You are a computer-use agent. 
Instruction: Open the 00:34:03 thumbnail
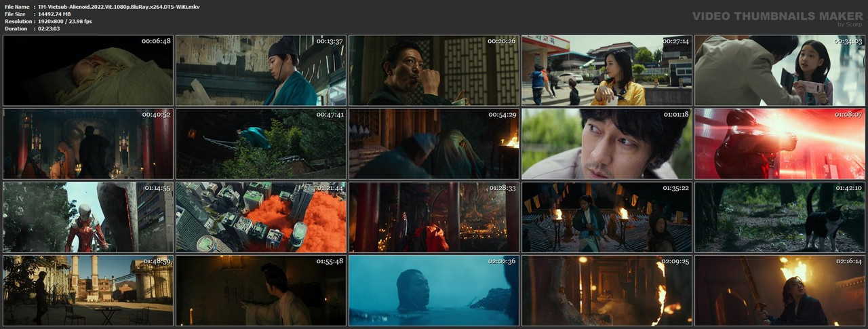tap(780, 71)
